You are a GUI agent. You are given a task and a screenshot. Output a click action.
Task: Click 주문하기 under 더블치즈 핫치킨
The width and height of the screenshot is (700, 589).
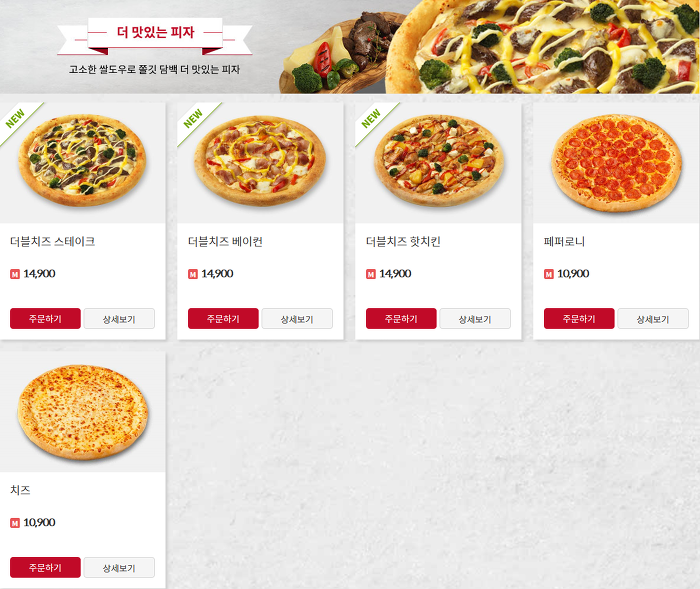401,318
